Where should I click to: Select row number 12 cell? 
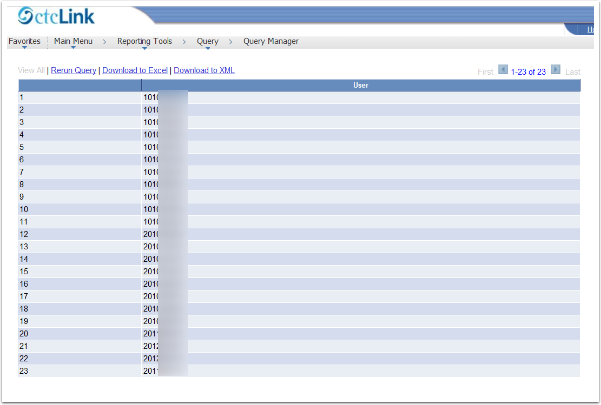[x=80, y=234]
